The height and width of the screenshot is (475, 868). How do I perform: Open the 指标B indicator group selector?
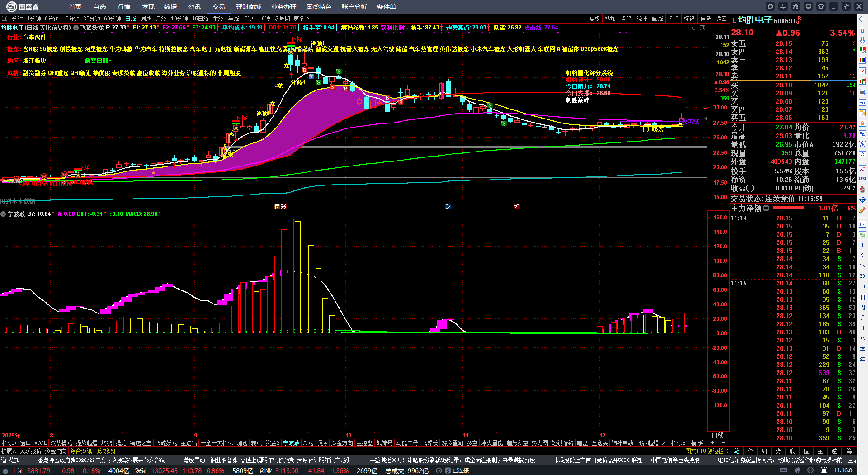click(x=679, y=443)
